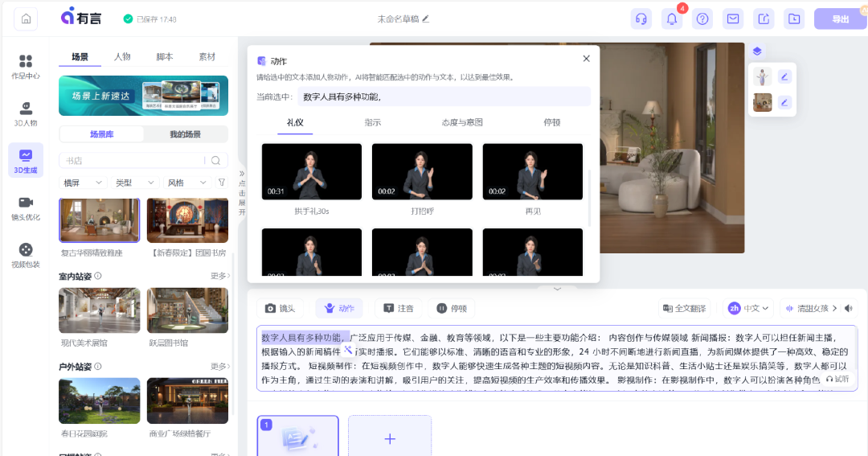Choose the 打招呼 action thumbnail
The width and height of the screenshot is (868, 456).
(x=422, y=172)
